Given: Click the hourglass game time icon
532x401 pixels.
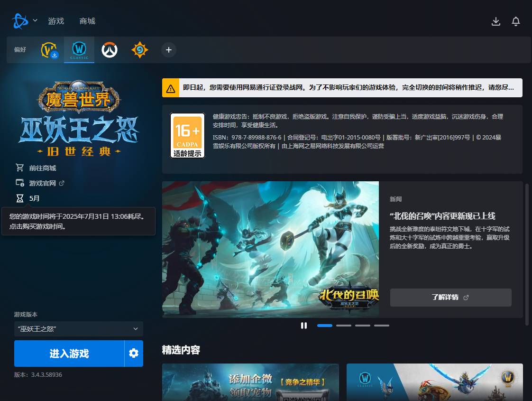Looking at the screenshot, I should click(x=20, y=198).
